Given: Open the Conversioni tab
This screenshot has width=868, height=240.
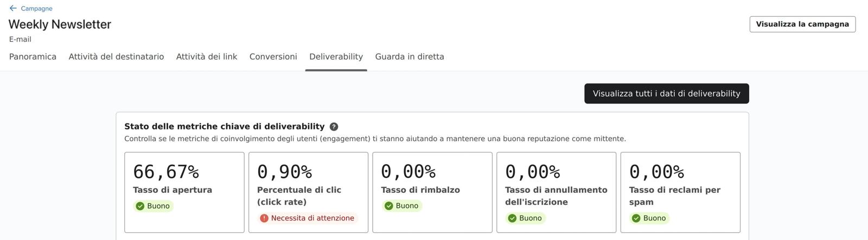Looking at the screenshot, I should point(273,56).
